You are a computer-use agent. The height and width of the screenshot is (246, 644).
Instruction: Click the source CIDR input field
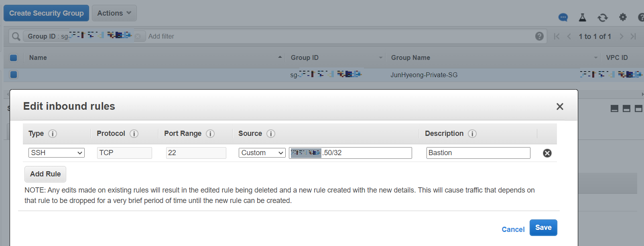pos(350,153)
